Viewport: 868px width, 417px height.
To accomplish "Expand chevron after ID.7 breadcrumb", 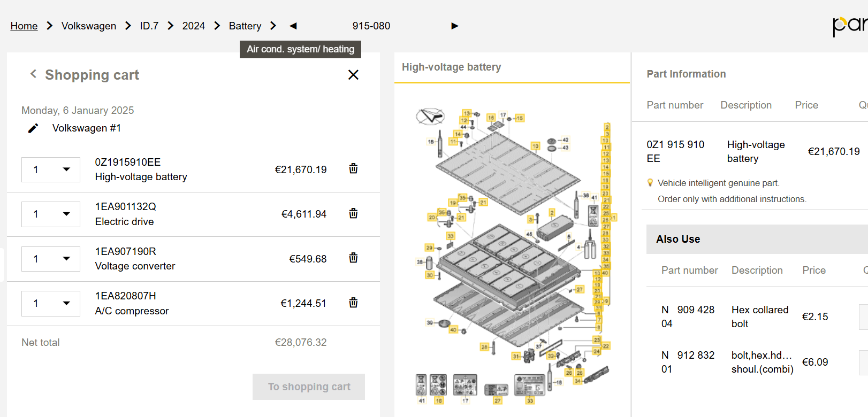I will click(171, 26).
